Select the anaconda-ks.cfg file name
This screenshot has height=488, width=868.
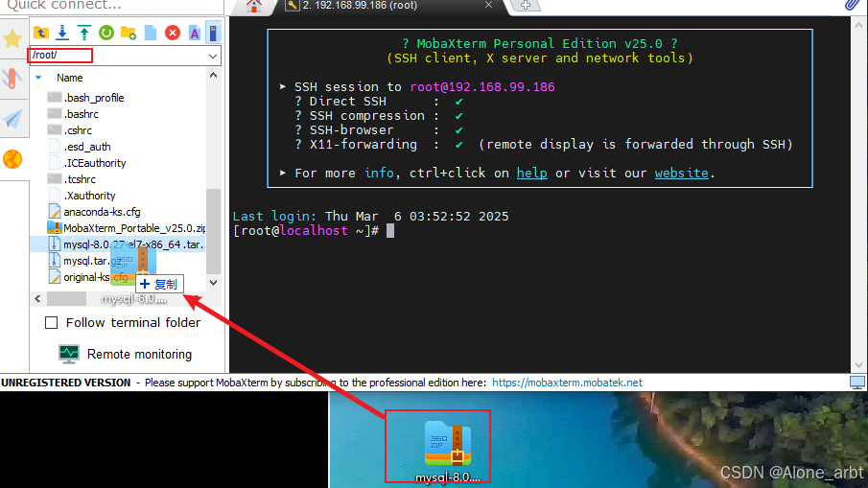point(102,212)
